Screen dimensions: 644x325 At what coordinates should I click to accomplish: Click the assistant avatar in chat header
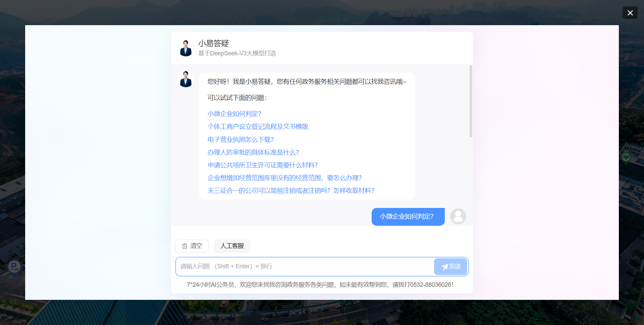pos(185,48)
